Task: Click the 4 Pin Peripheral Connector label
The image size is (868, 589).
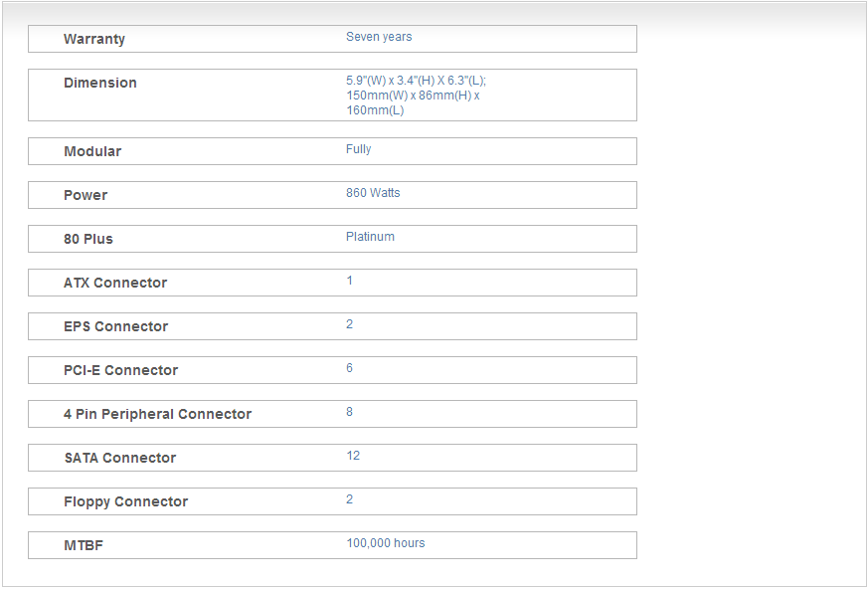Action: (x=157, y=415)
